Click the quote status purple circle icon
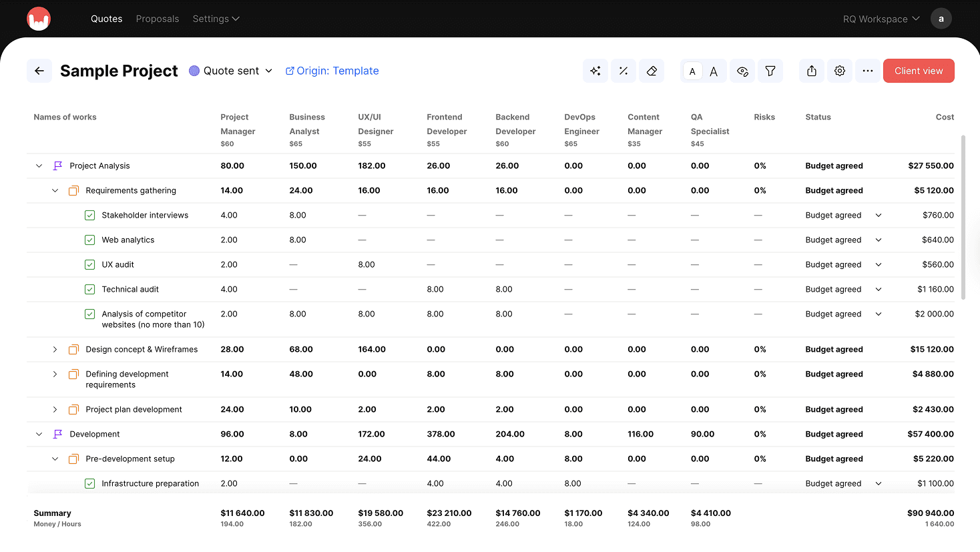The image size is (980, 552). pos(194,71)
